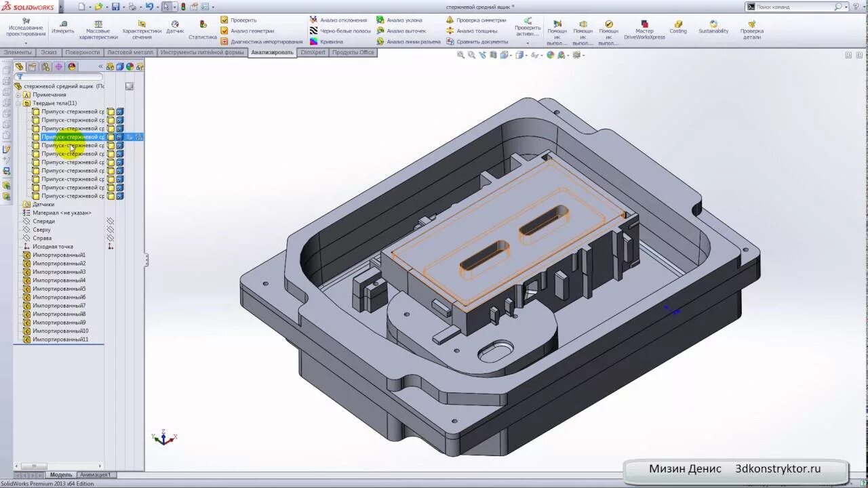The width and height of the screenshot is (868, 488).
Task: Collapse display pane with double chevron
Action: (100, 66)
